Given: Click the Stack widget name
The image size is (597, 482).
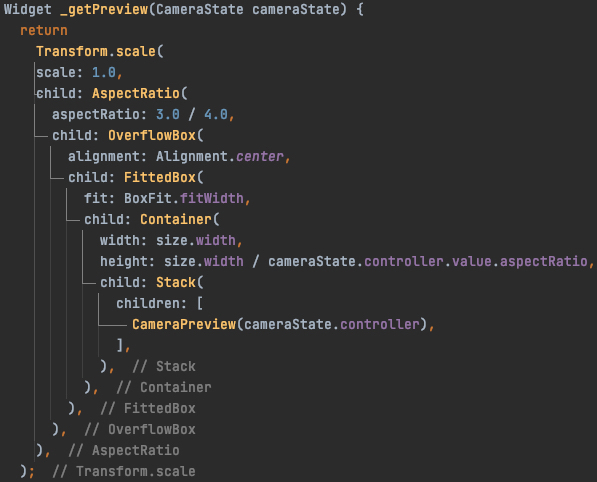Looking at the screenshot, I should pos(176,282).
